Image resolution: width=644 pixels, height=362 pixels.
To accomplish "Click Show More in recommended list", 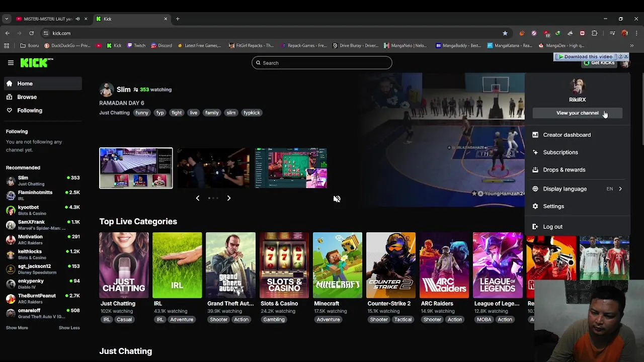I will (17, 328).
